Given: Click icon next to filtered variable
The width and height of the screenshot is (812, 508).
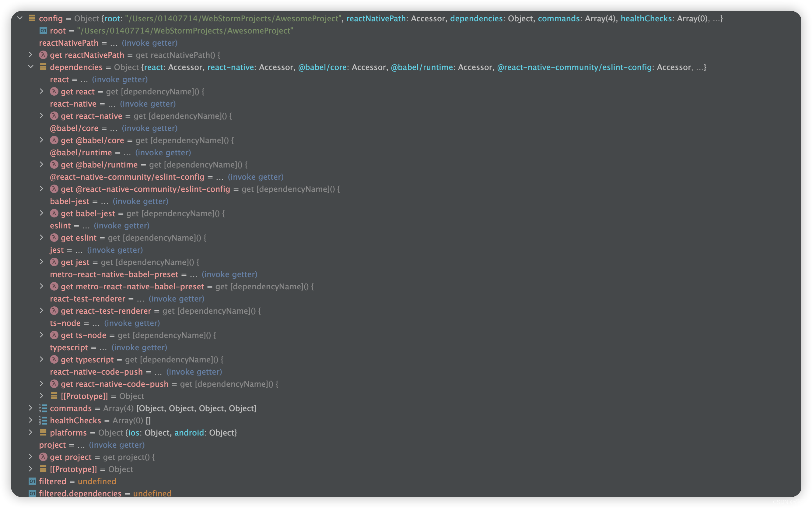Looking at the screenshot, I should point(32,481).
